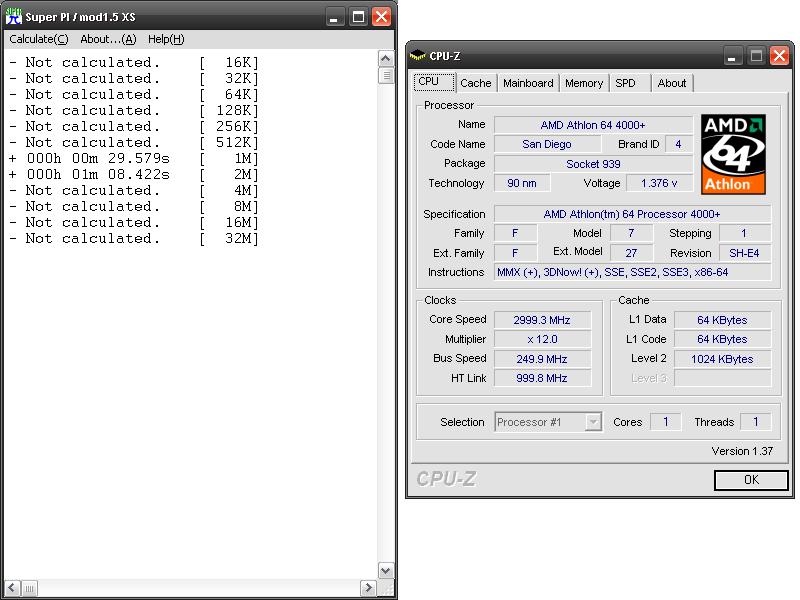The width and height of the screenshot is (800, 600).
Task: Click the Revision value SH-E4
Action: click(x=744, y=253)
